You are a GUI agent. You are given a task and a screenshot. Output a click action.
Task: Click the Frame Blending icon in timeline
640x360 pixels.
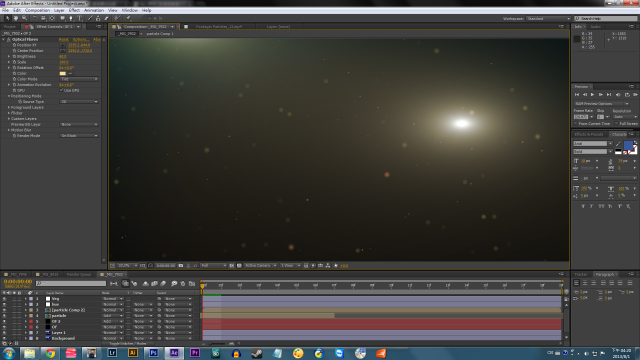[154, 283]
